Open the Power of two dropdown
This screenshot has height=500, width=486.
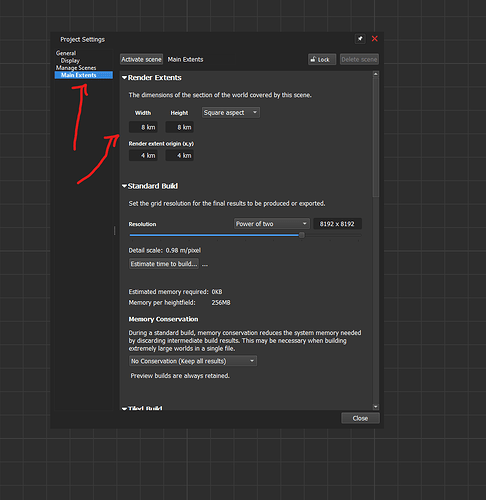271,224
